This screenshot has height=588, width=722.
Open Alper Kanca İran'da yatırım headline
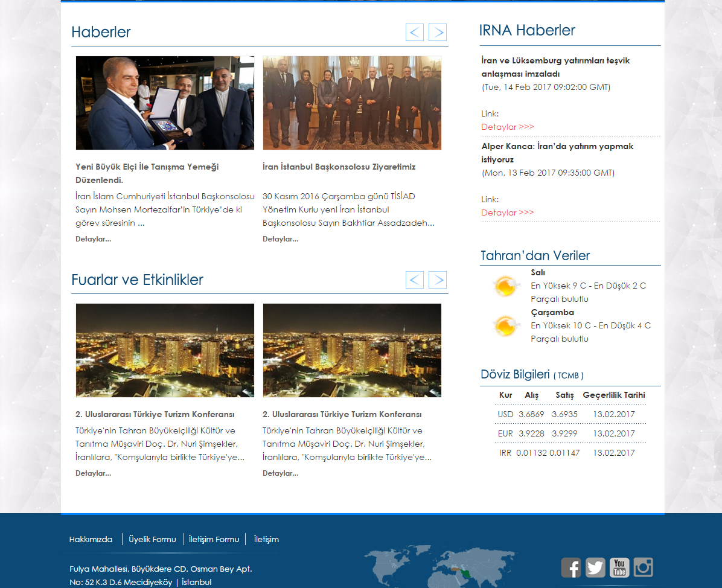click(x=558, y=153)
